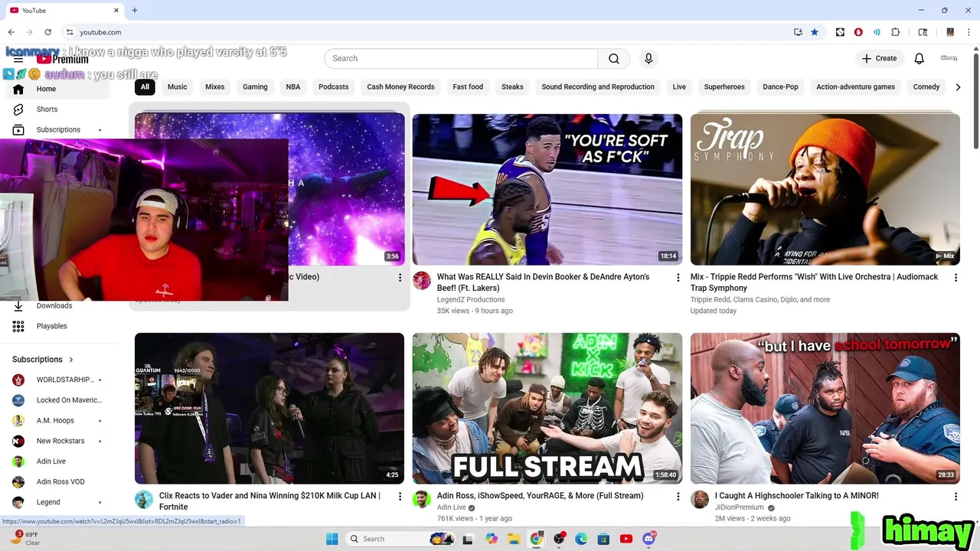Open the notifications bell
This screenshot has width=980, height=551.
920,58
